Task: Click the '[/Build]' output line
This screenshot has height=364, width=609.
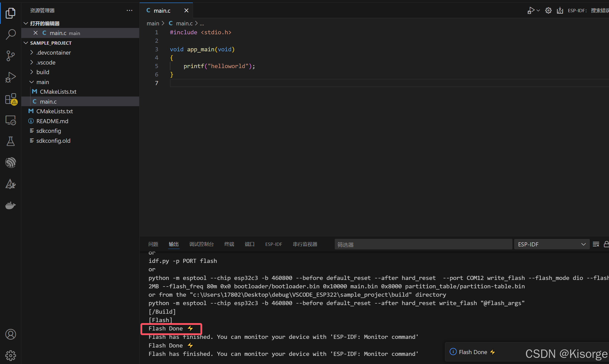Action: click(162, 312)
